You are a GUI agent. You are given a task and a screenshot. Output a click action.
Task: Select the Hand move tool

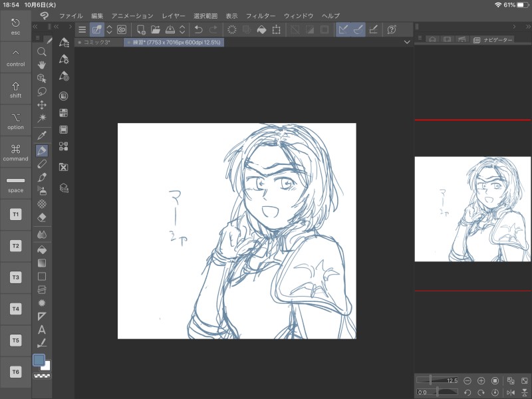[42, 65]
